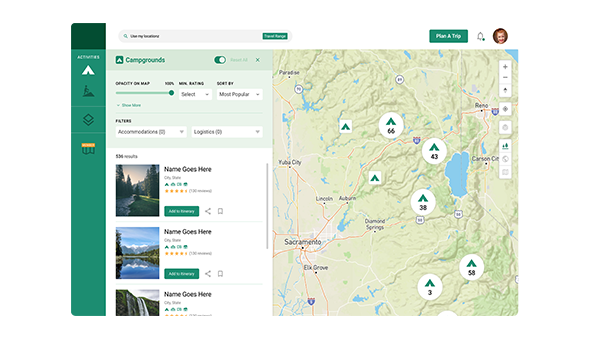Share the first campground listing
This screenshot has width=590, height=360.
point(208,211)
